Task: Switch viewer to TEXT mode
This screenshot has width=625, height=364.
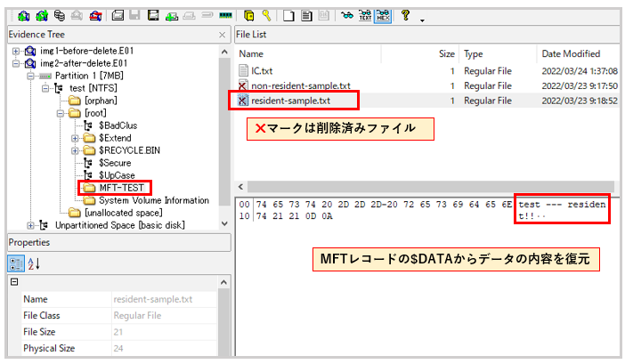Action: [x=365, y=16]
